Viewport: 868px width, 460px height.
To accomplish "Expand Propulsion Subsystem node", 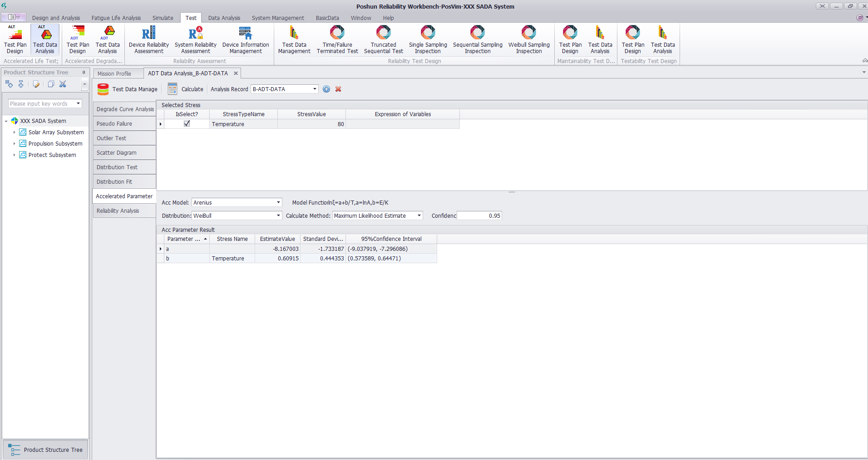I will point(14,144).
